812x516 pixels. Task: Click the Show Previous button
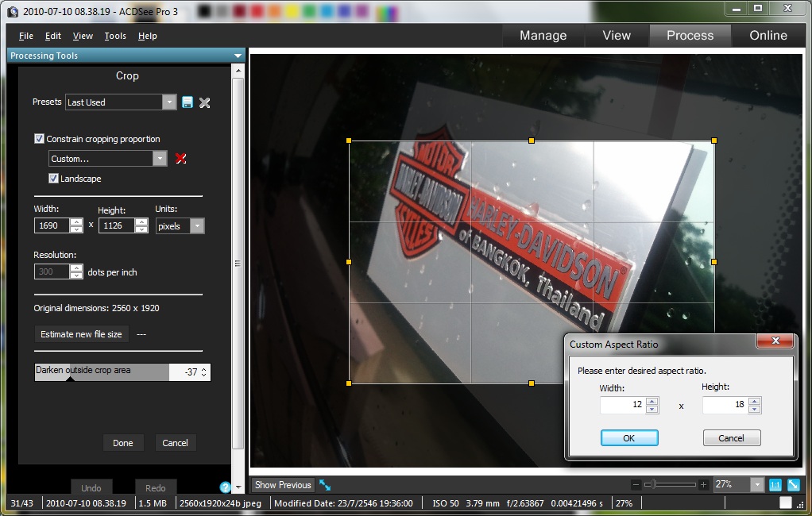[x=283, y=485]
